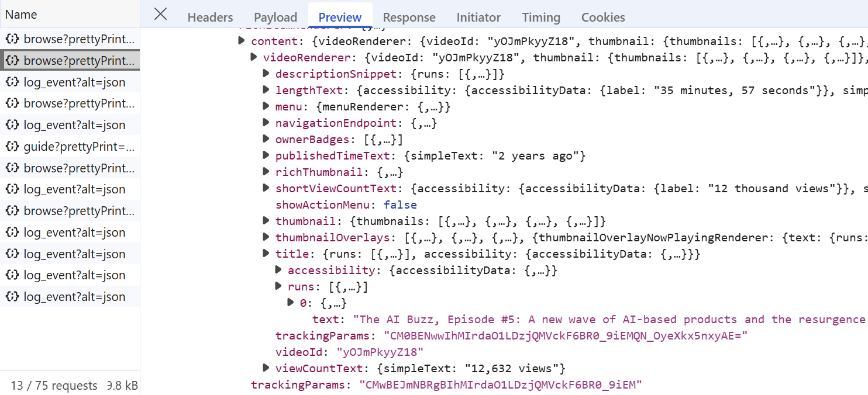868x395 pixels.
Task: Expand the thumbnailOverlays array
Action: pos(266,238)
